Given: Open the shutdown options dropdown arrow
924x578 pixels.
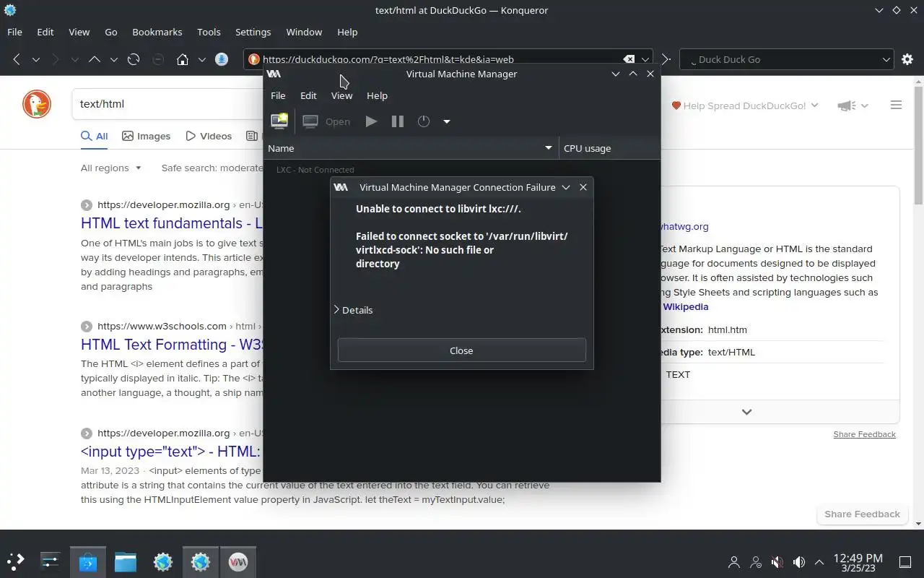Looking at the screenshot, I should click(x=447, y=121).
